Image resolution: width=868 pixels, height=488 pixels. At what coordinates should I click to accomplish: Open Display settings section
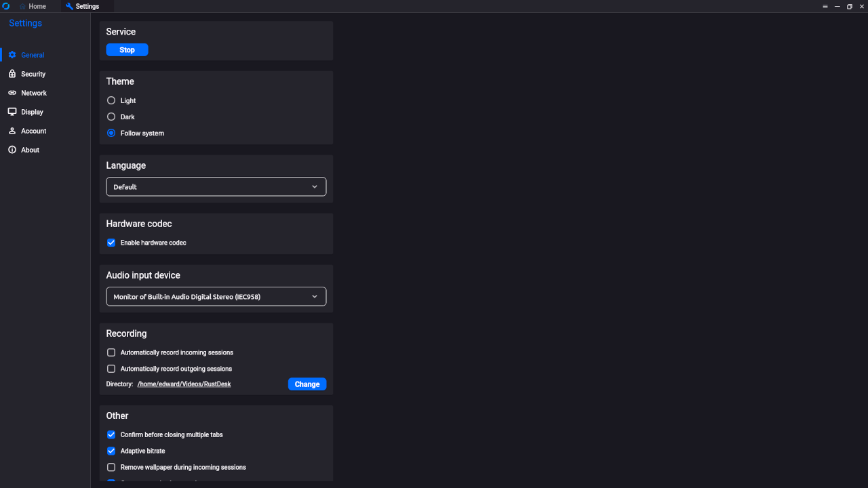pyautogui.click(x=45, y=112)
